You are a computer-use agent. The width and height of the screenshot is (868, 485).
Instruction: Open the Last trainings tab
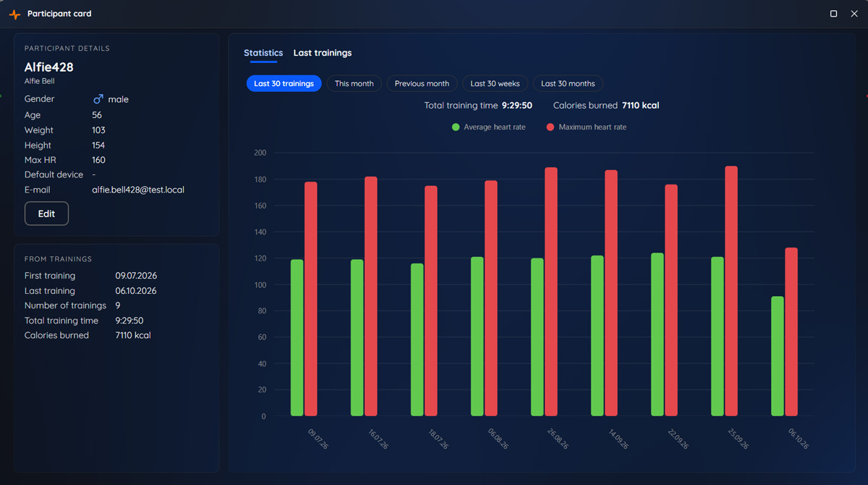pos(323,53)
